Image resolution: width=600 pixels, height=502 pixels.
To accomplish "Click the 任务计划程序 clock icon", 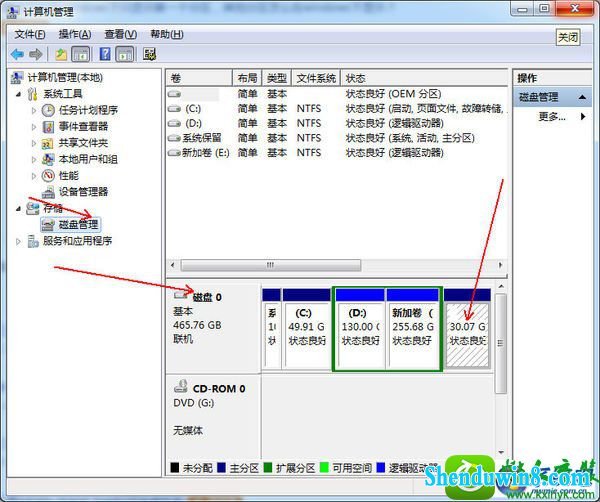I will (x=48, y=110).
